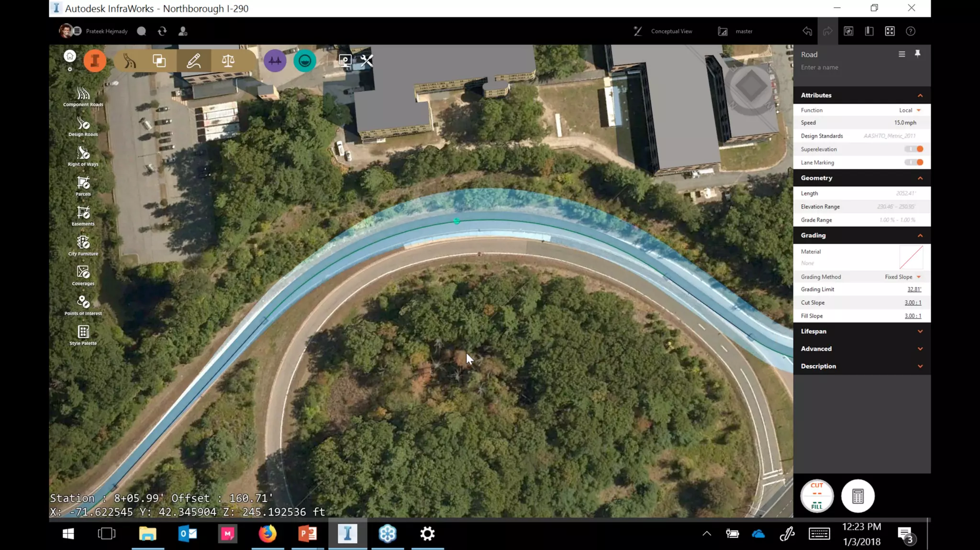Viewport: 980px width, 550px height.
Task: Collapse the Grading section
Action: [920, 235]
